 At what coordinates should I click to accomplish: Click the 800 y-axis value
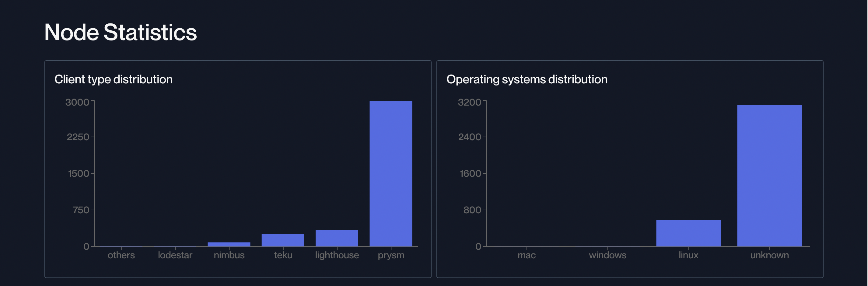[x=472, y=210]
